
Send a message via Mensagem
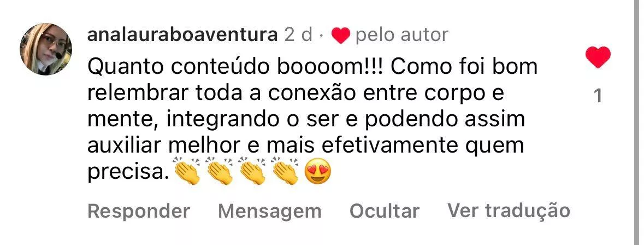269,211
